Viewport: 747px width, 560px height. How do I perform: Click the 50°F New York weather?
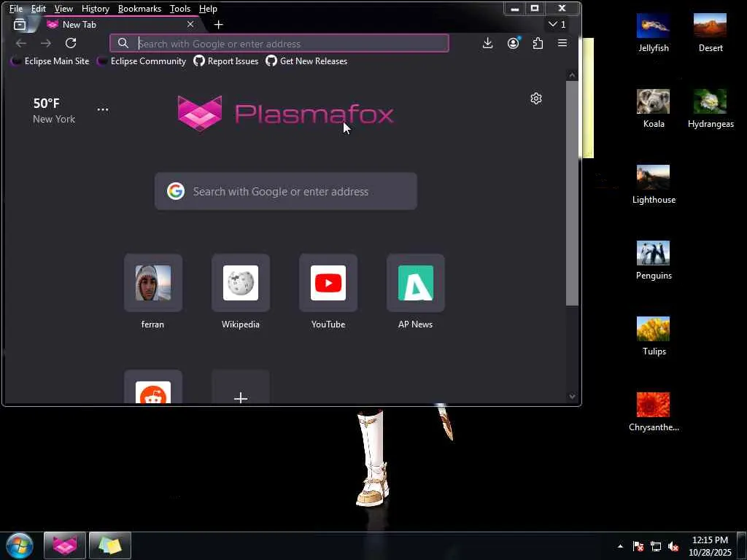[x=54, y=111]
